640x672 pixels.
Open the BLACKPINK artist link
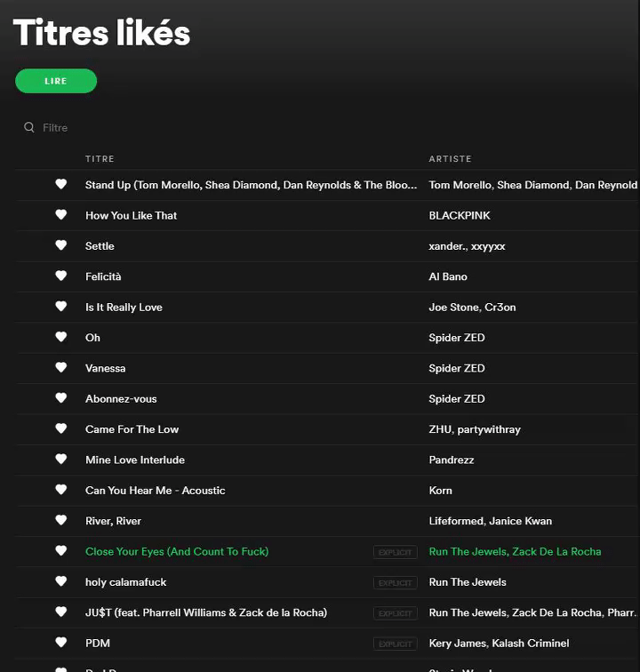pyautogui.click(x=460, y=216)
